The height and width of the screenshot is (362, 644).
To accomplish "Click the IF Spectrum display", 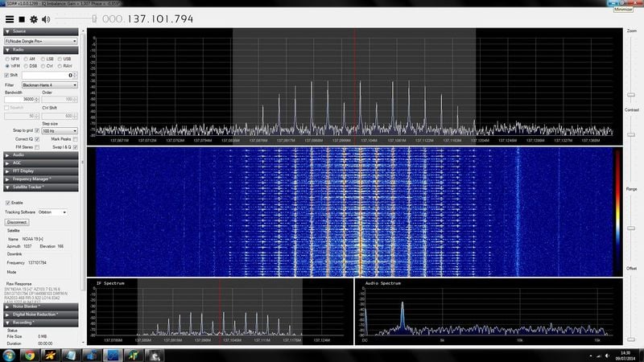I will [x=220, y=311].
